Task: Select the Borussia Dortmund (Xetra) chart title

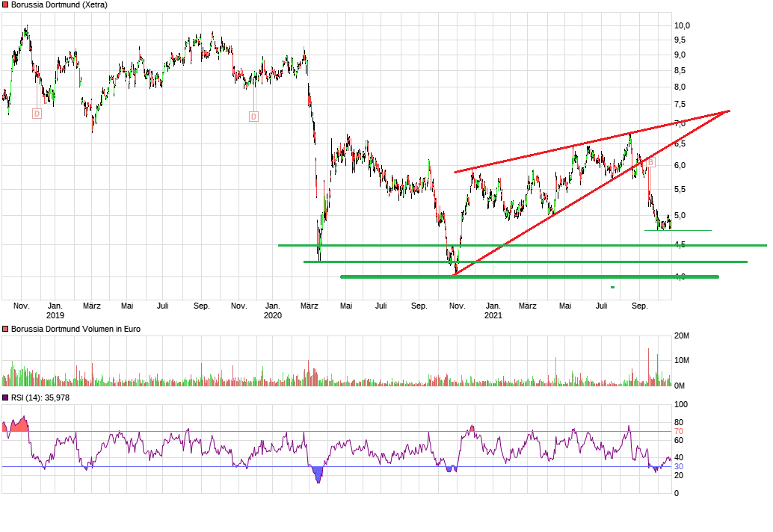Action: (x=59, y=4)
